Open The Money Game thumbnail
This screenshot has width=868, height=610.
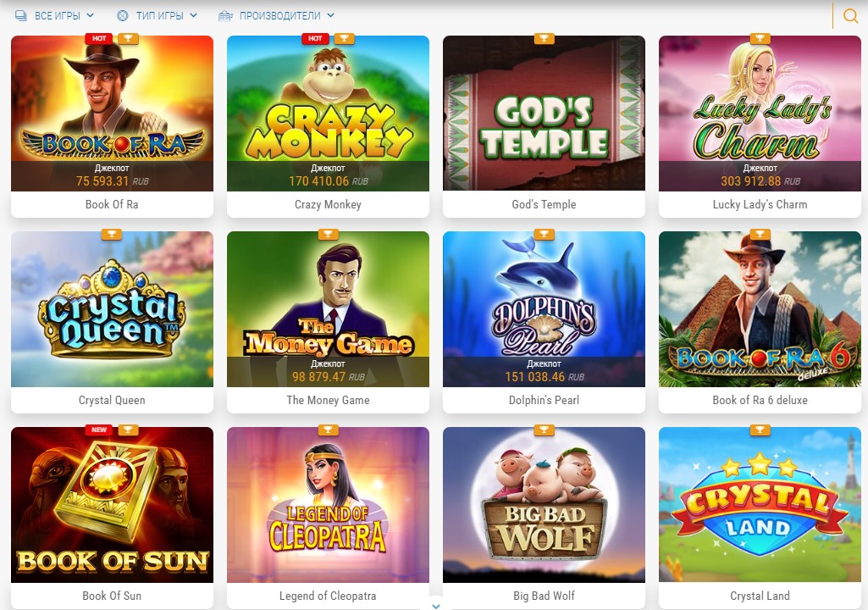[x=328, y=309]
